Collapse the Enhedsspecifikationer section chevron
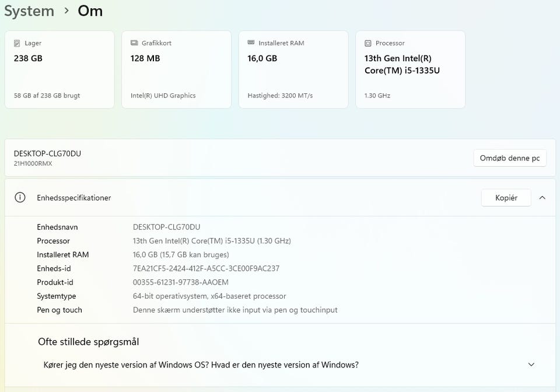 pos(542,198)
